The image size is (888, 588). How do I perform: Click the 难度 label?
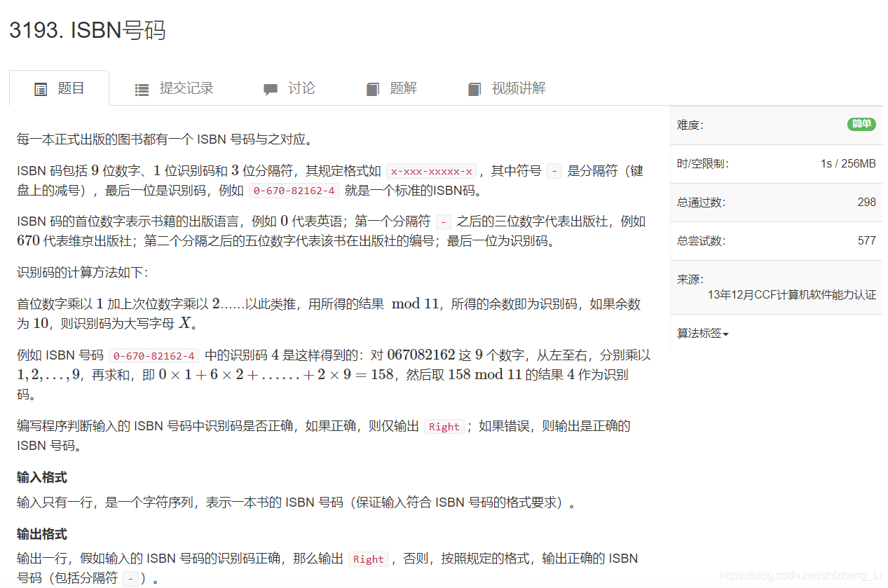point(690,125)
